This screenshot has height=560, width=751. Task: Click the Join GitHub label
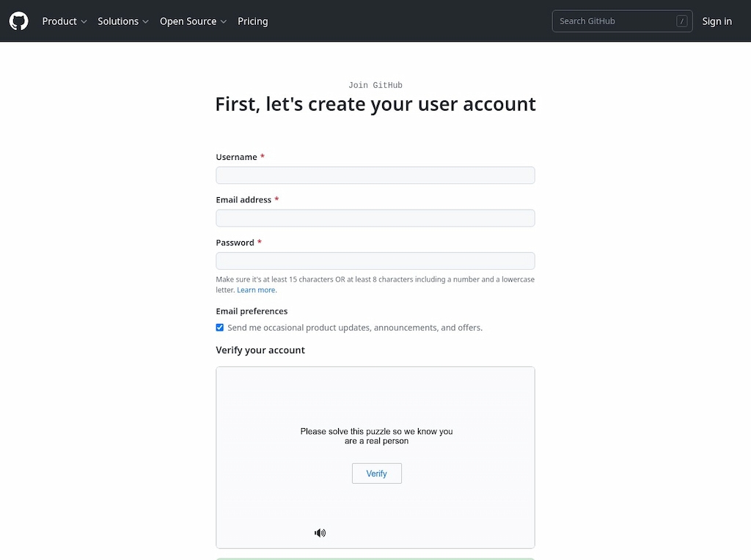point(375,84)
